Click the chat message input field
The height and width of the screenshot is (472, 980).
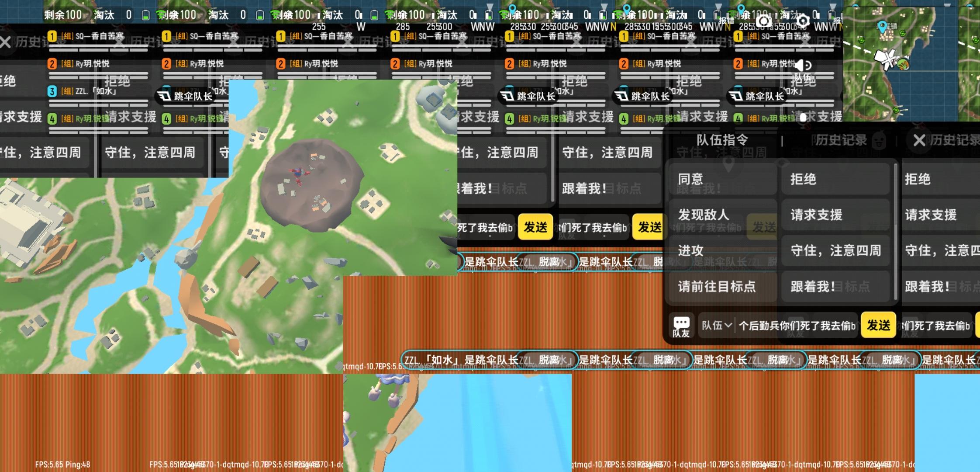pos(797,326)
